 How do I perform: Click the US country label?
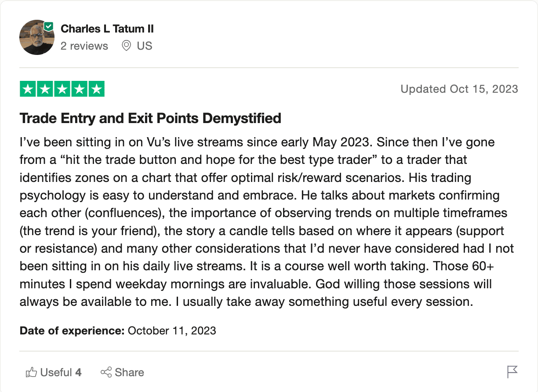[x=145, y=46]
